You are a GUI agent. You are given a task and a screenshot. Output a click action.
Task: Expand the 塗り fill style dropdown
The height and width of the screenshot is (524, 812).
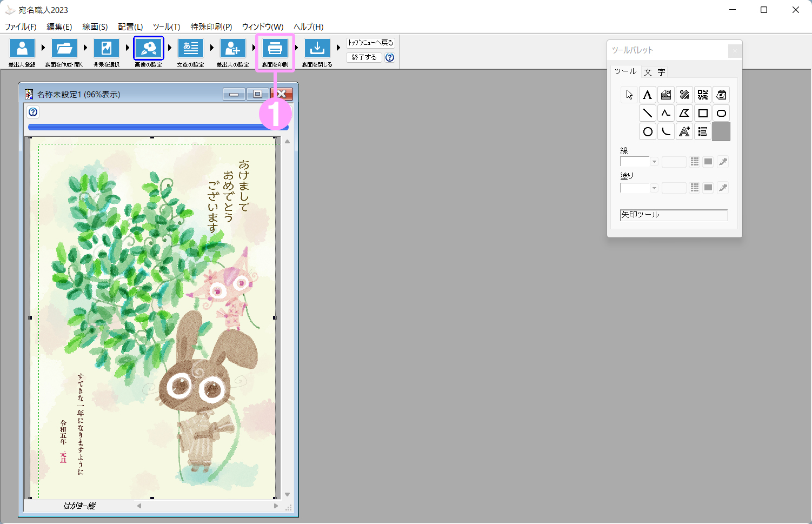tap(654, 188)
